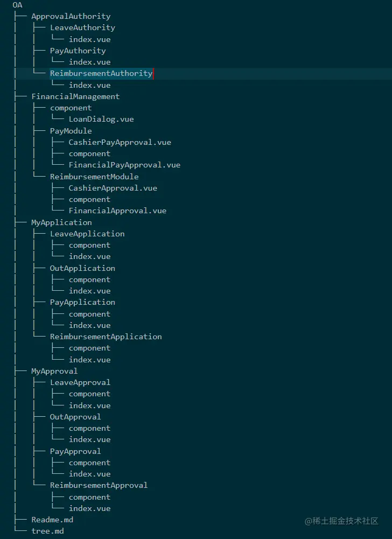Image resolution: width=392 pixels, height=539 pixels.
Task: Select CashierPayApproval.vue file entry
Action: coord(120,142)
